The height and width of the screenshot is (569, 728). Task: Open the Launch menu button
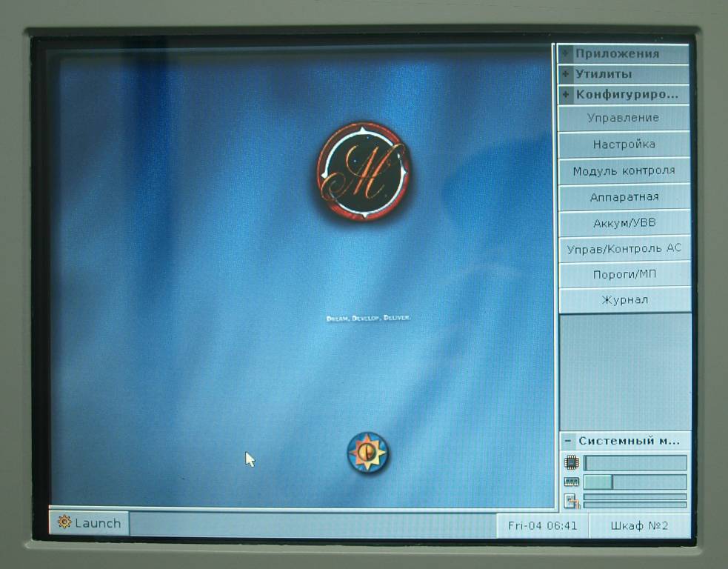click(89, 523)
